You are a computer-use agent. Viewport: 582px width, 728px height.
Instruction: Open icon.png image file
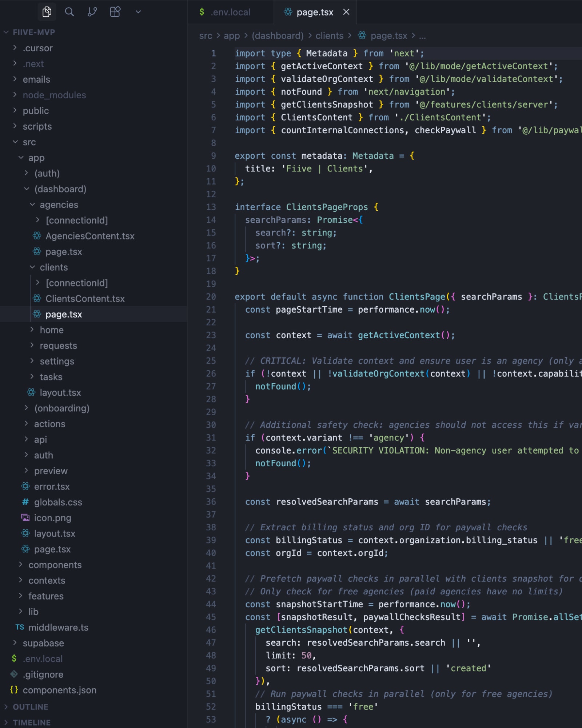[x=94, y=518]
